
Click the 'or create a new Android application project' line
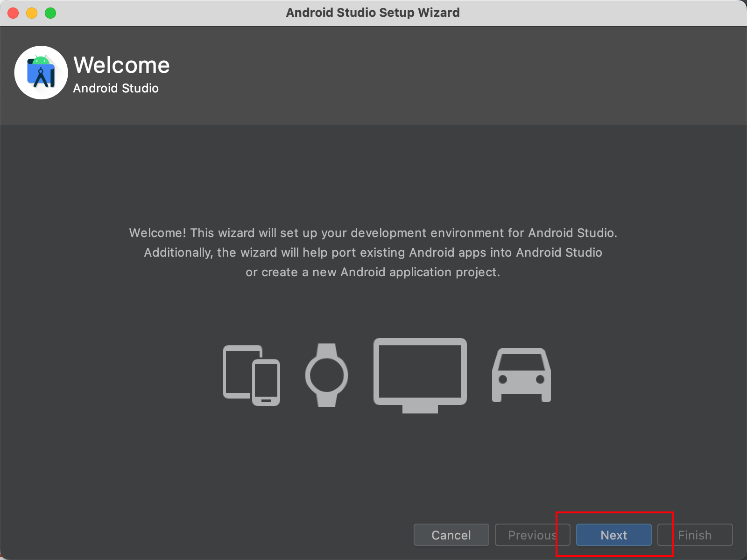coord(373,272)
